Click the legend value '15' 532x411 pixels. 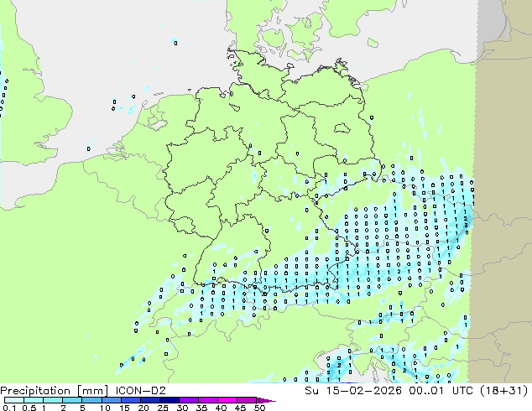tap(124, 408)
